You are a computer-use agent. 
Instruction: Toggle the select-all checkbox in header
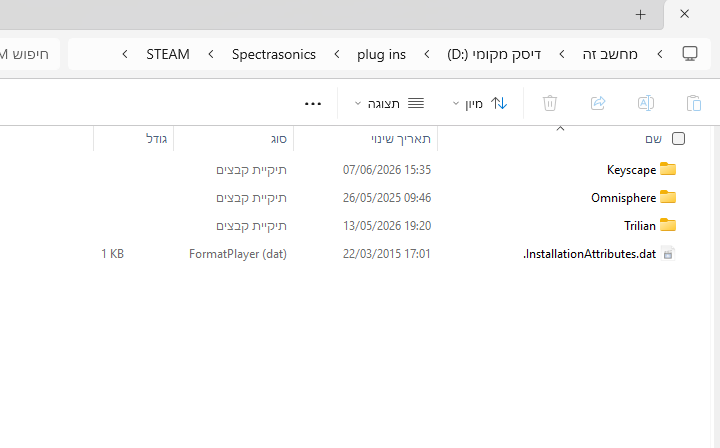(x=678, y=138)
